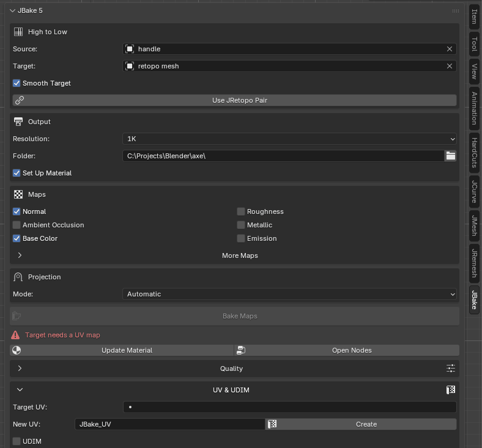Switch to the Animation sidebar tab
This screenshot has height=448, width=482.
(x=474, y=108)
